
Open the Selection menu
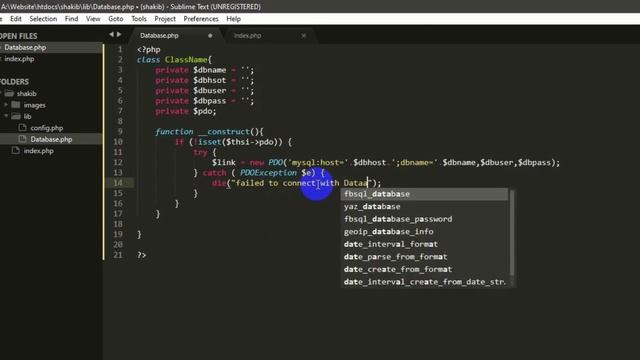43,19
